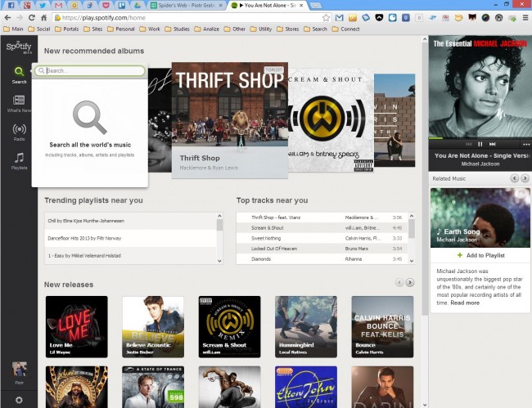Pause the current track
Screen dimensions: 532x408
pos(480,145)
